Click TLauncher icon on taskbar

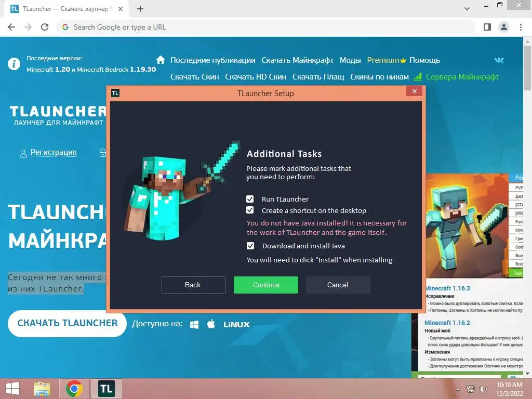click(106, 389)
